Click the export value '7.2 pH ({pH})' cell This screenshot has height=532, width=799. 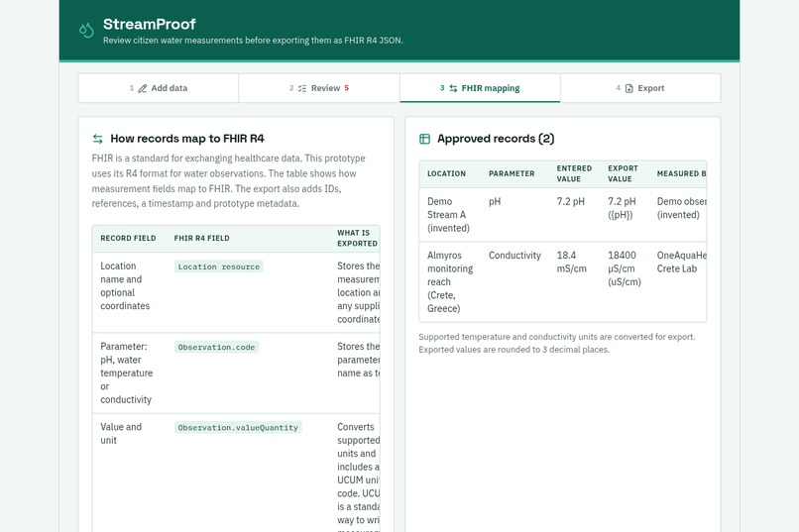click(x=622, y=208)
